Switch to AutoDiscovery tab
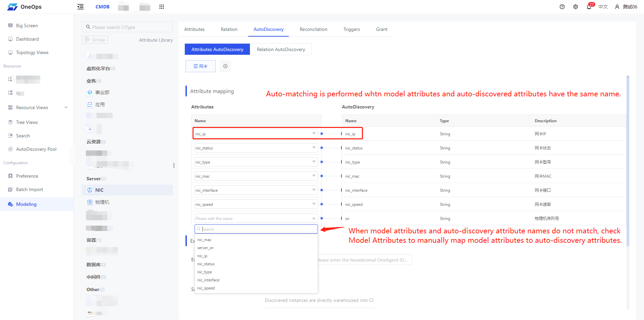This screenshot has height=320, width=644. tap(268, 29)
